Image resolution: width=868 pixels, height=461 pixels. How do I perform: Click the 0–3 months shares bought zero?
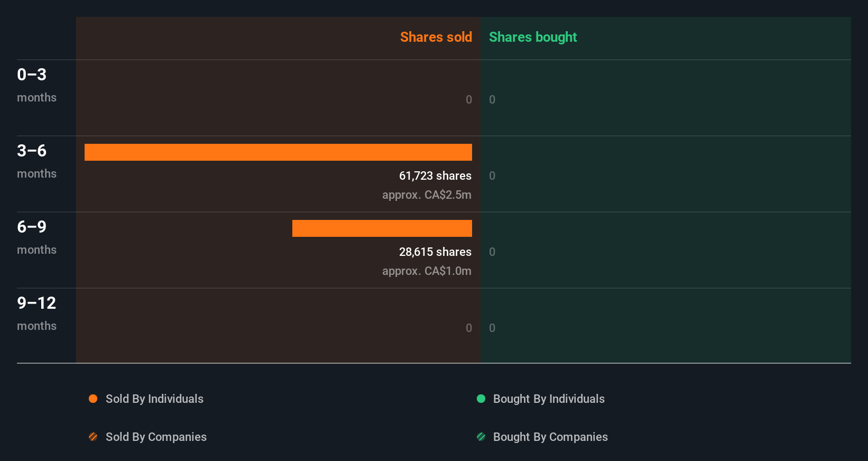click(492, 99)
